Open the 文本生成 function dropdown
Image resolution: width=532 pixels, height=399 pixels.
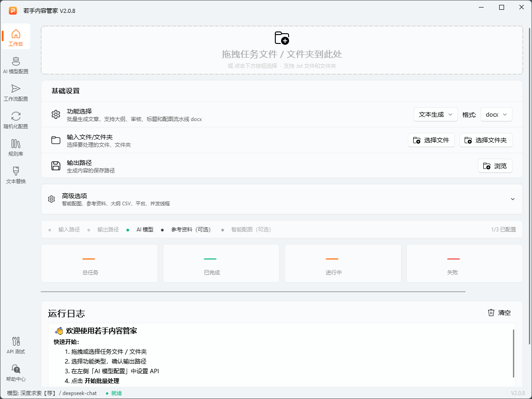435,114
